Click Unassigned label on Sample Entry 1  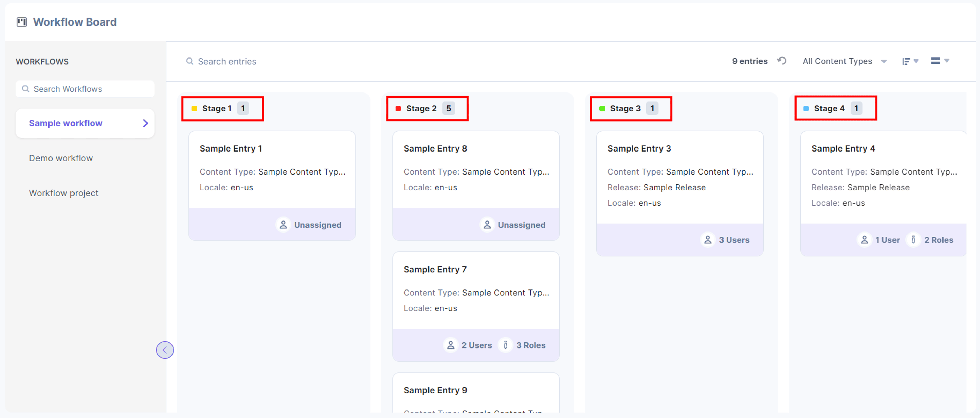click(x=318, y=225)
